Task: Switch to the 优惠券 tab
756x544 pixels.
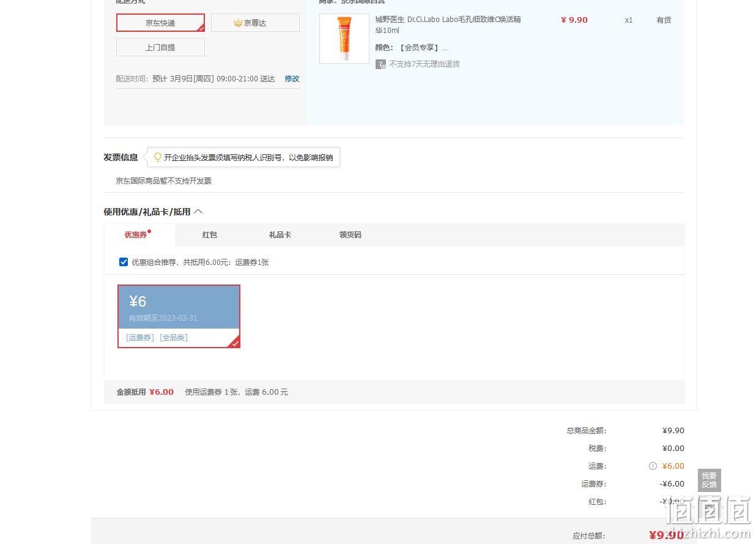Action: [x=139, y=235]
